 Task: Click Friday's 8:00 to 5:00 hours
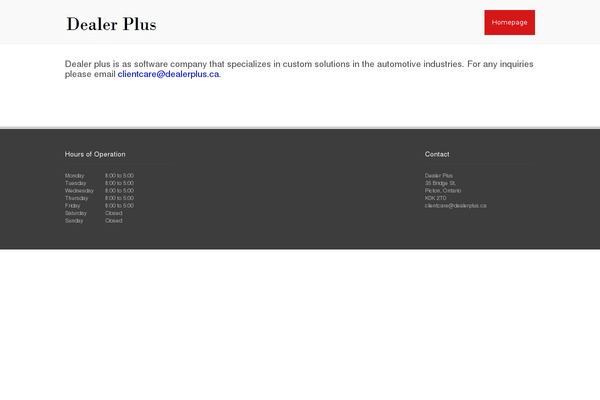pos(119,206)
